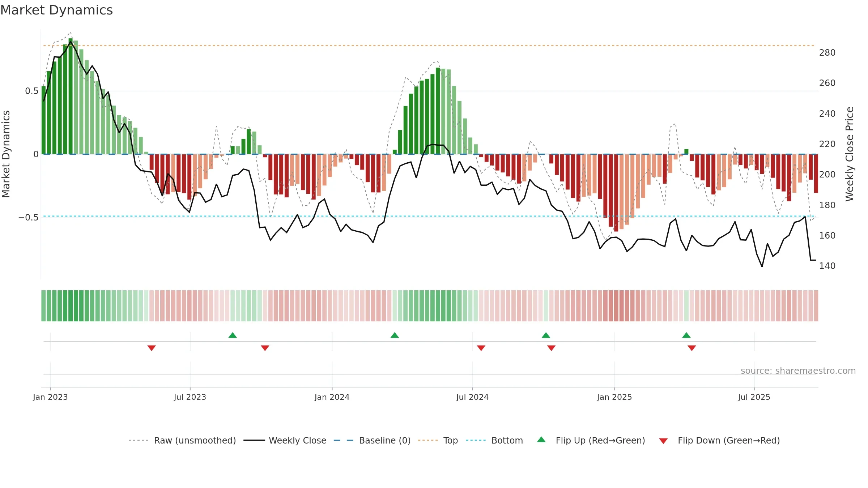
Task: Toggle the Flip Down (Green→Red) legend entry
Action: pyautogui.click(x=719, y=440)
